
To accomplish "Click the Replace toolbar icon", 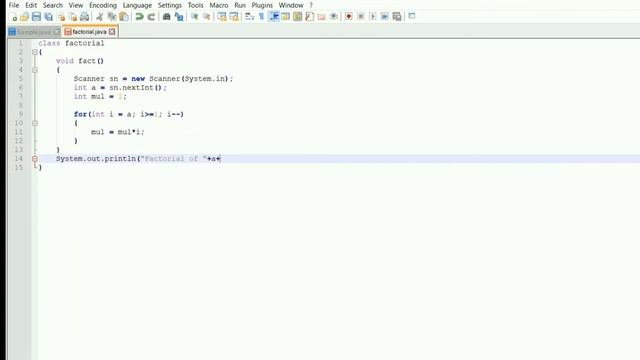I will click(x=179, y=17).
